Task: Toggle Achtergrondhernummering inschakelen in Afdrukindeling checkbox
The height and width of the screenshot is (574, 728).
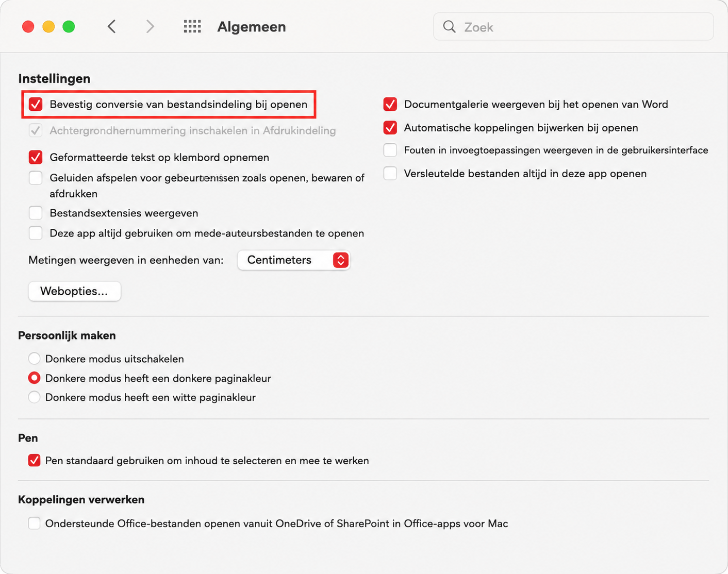Action: tap(36, 130)
